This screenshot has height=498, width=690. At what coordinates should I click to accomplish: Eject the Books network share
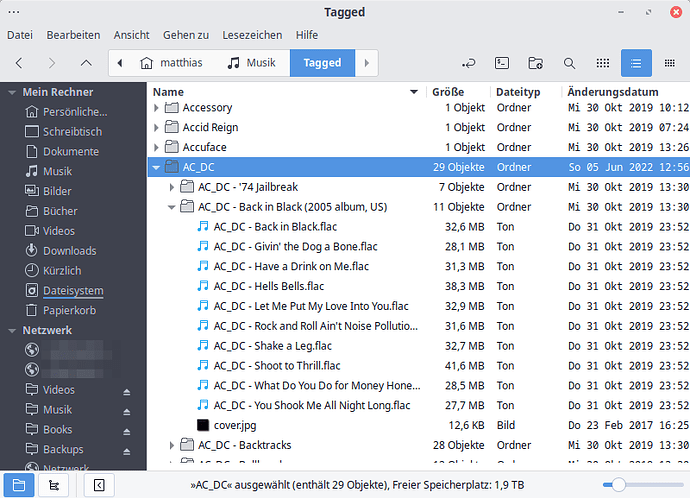pyautogui.click(x=127, y=432)
